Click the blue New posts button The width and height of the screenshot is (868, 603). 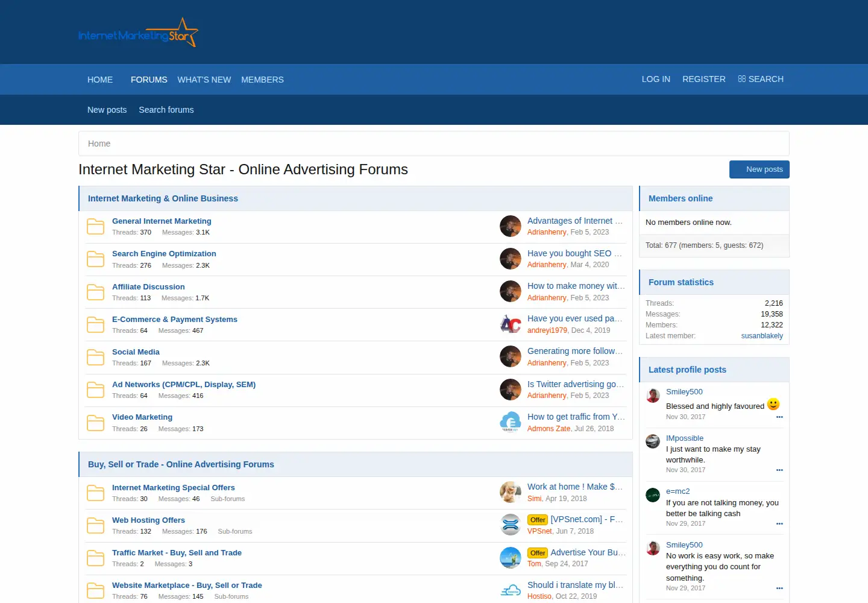point(759,169)
